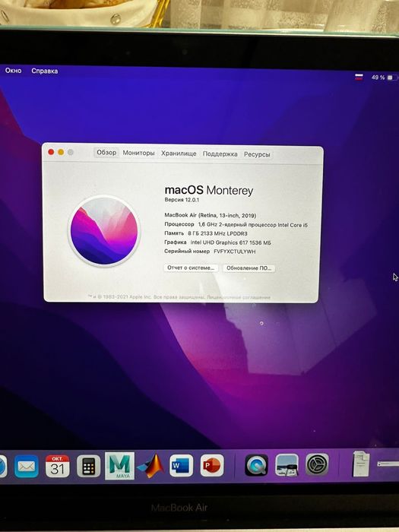
Task: Click MacBook Air (Retina, 13-inch, 2019) text
Action: pos(211,215)
